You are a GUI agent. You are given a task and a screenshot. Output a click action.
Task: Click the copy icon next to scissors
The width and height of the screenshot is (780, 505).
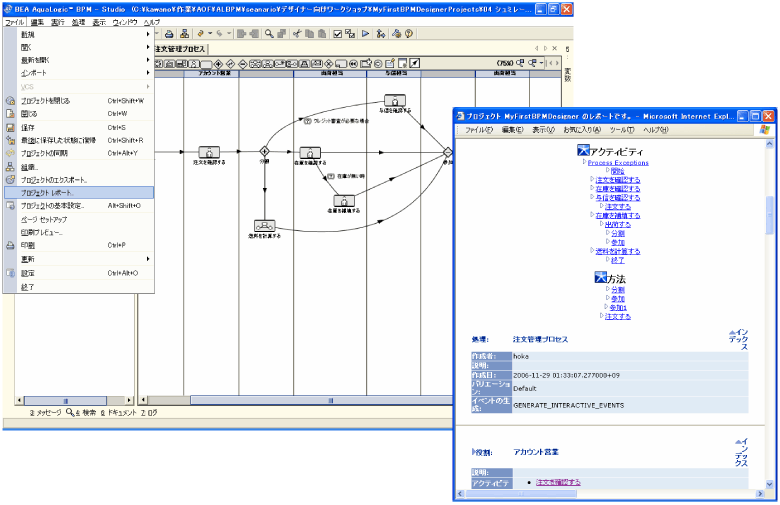(x=309, y=34)
